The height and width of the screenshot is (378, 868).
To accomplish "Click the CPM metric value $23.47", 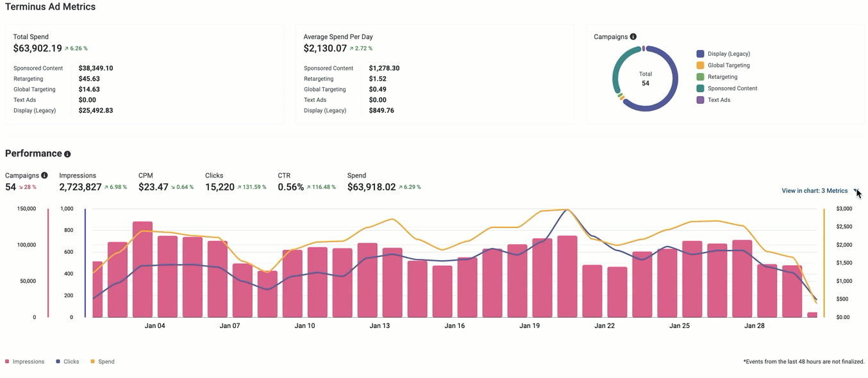I will 153,187.
